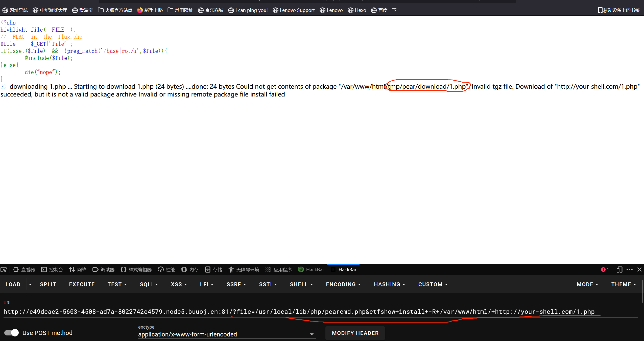Image resolution: width=644 pixels, height=341 pixels.
Task: Click the element picker icon in devtools
Action: [4, 270]
